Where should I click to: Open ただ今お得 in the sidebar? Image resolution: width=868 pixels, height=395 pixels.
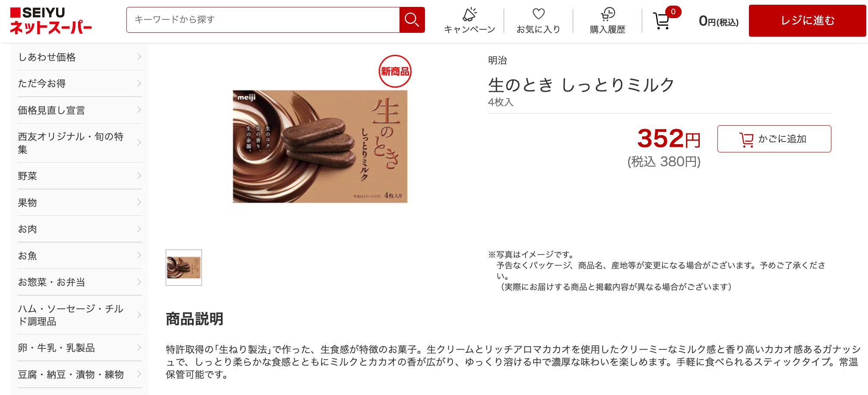80,83
